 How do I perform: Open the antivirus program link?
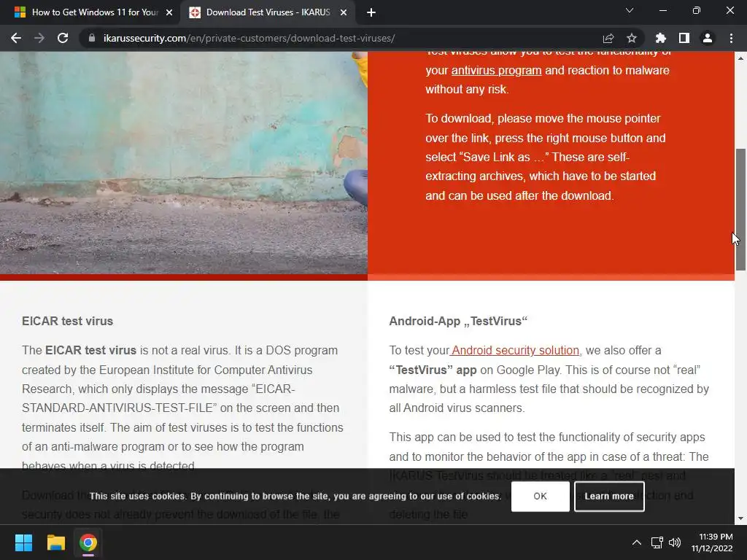pos(496,71)
